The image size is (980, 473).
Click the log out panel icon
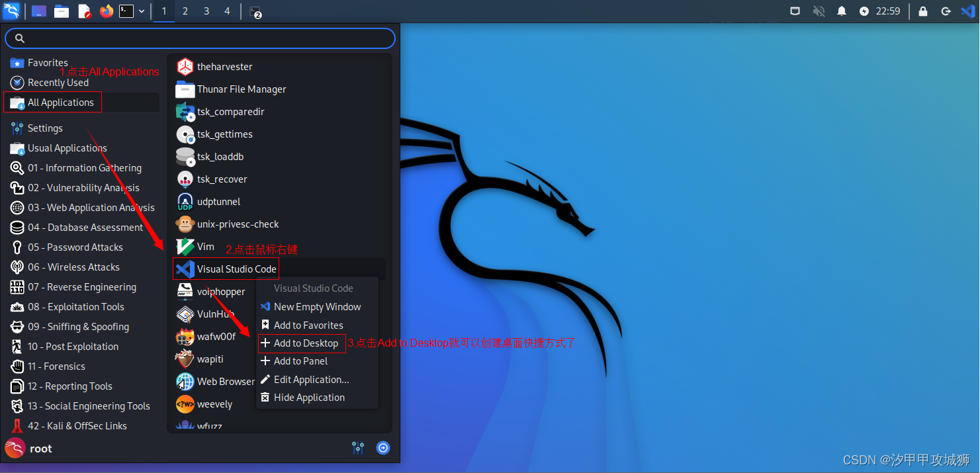946,11
